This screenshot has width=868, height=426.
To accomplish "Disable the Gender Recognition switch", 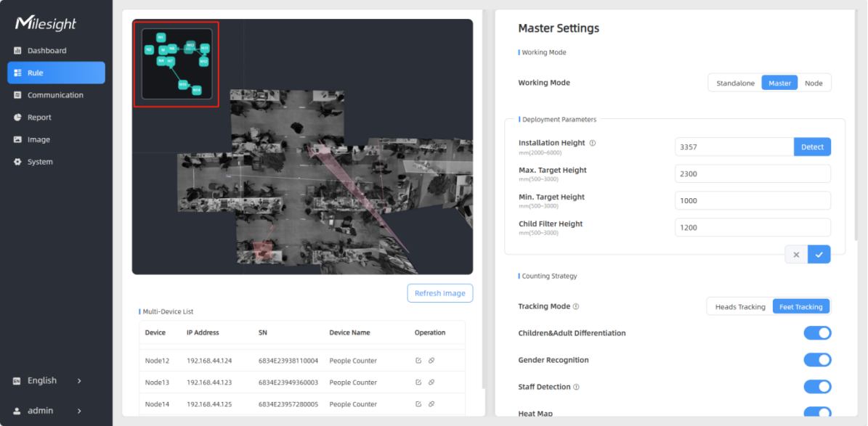I will pyautogui.click(x=817, y=360).
